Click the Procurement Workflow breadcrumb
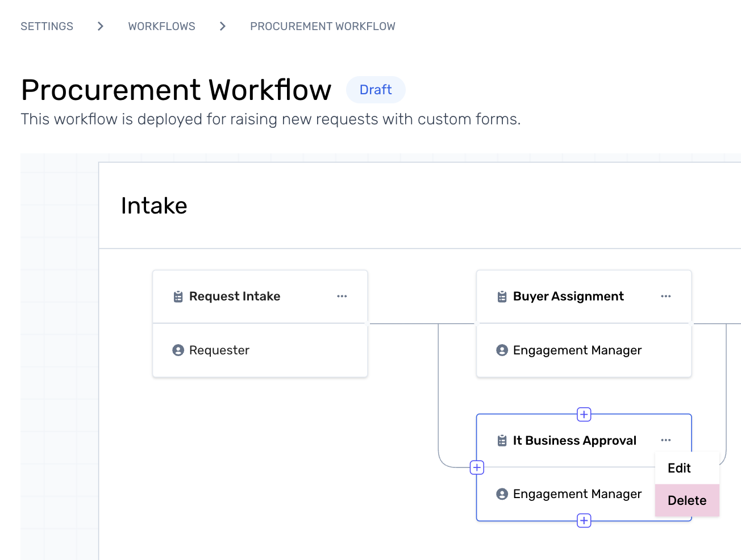The height and width of the screenshot is (560, 741). click(322, 27)
